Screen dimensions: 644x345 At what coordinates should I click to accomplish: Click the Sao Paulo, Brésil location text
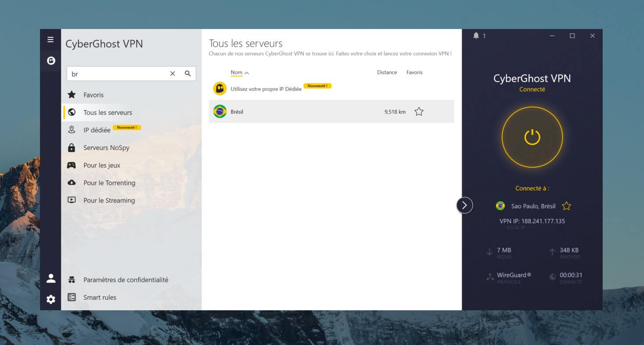click(533, 206)
